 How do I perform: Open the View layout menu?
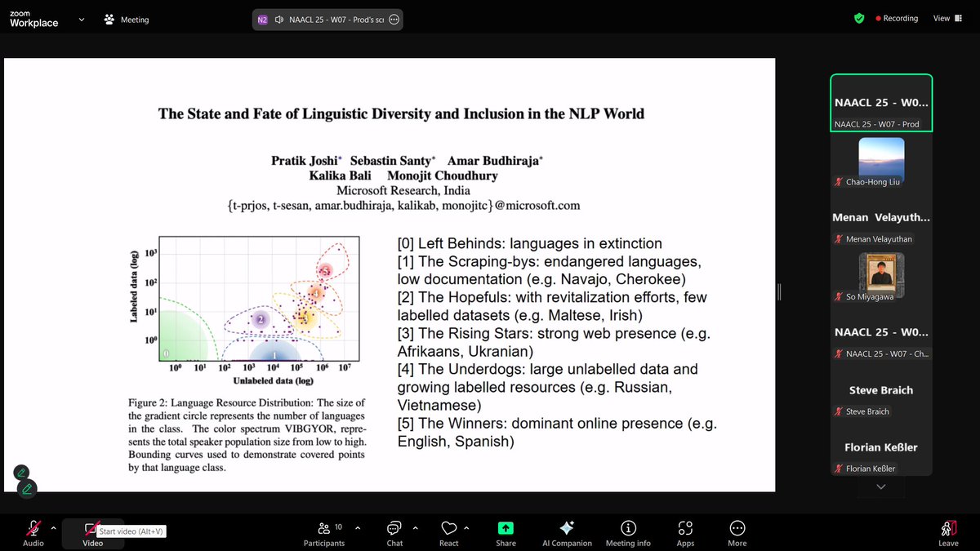tap(948, 18)
